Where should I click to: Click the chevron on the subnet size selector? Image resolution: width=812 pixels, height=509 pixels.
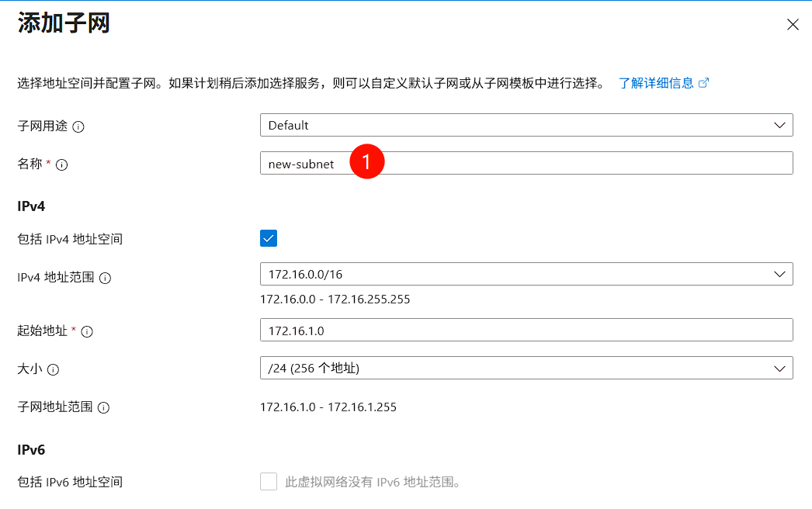[780, 368]
